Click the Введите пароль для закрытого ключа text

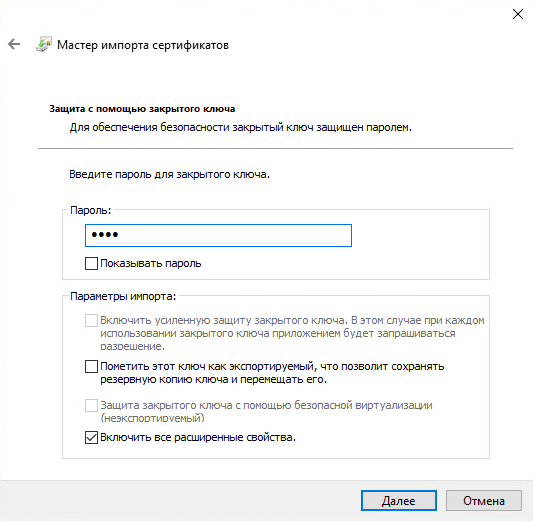[x=169, y=174]
